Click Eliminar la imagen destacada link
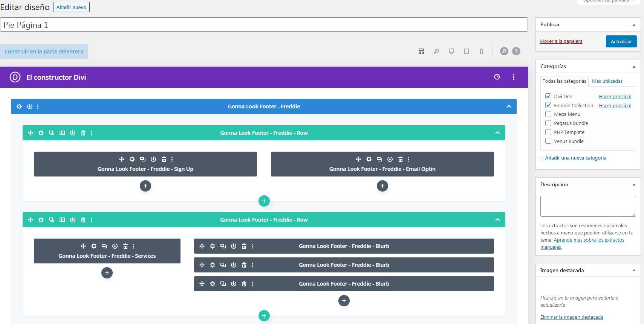The width and height of the screenshot is (644, 324). 572,317
